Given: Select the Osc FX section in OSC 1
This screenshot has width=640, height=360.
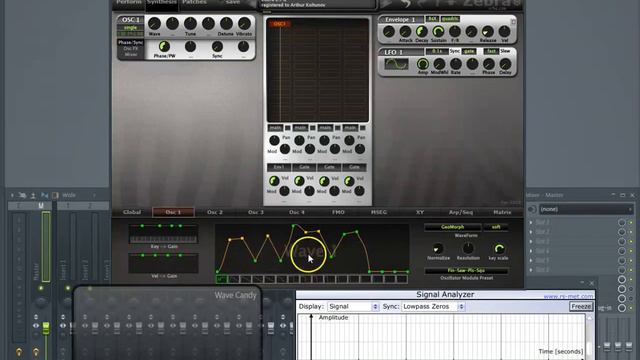Looking at the screenshot, I should 131,48.
